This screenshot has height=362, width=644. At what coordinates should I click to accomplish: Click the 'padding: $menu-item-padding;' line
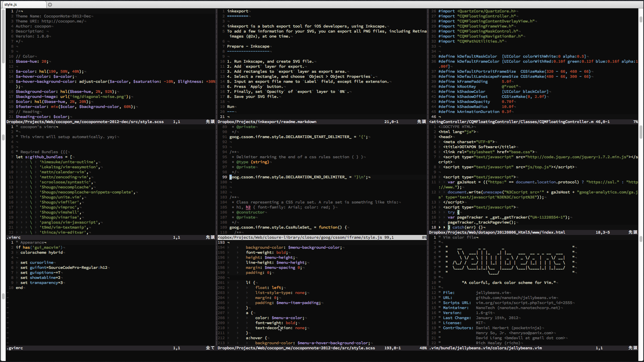coord(288,303)
